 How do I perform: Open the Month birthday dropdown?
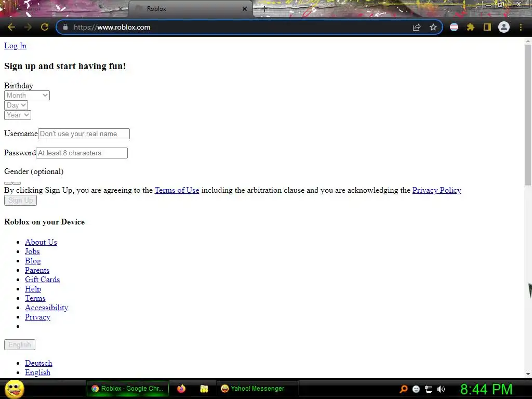(x=27, y=96)
